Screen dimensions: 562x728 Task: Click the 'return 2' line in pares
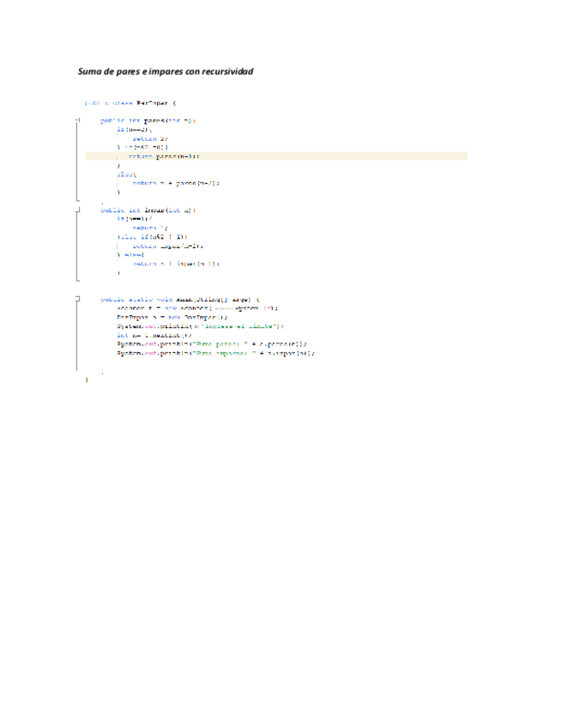pos(149,137)
